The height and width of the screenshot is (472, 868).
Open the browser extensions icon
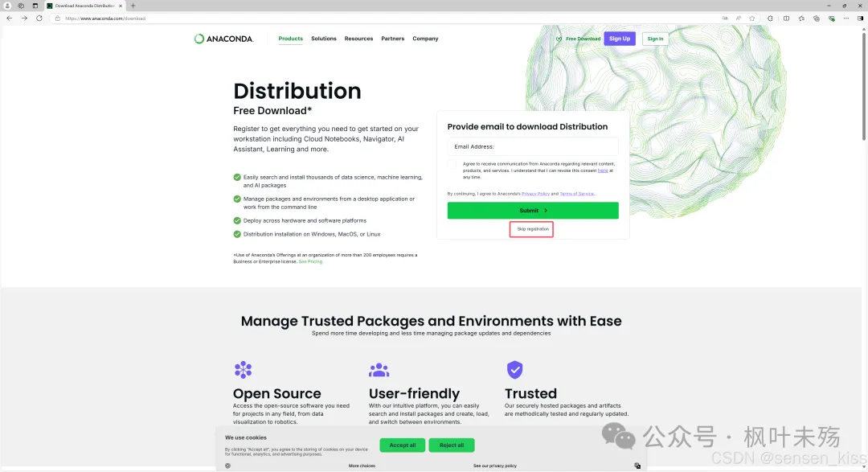coord(770,18)
